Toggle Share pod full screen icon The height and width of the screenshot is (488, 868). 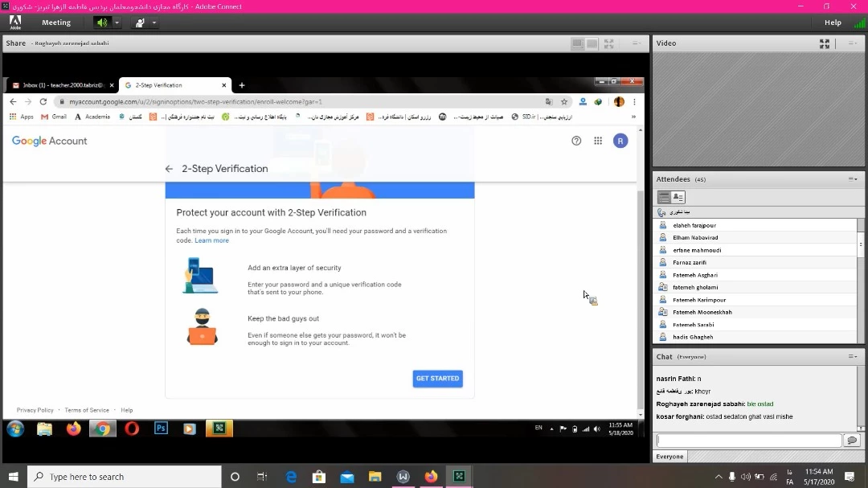[x=609, y=43]
